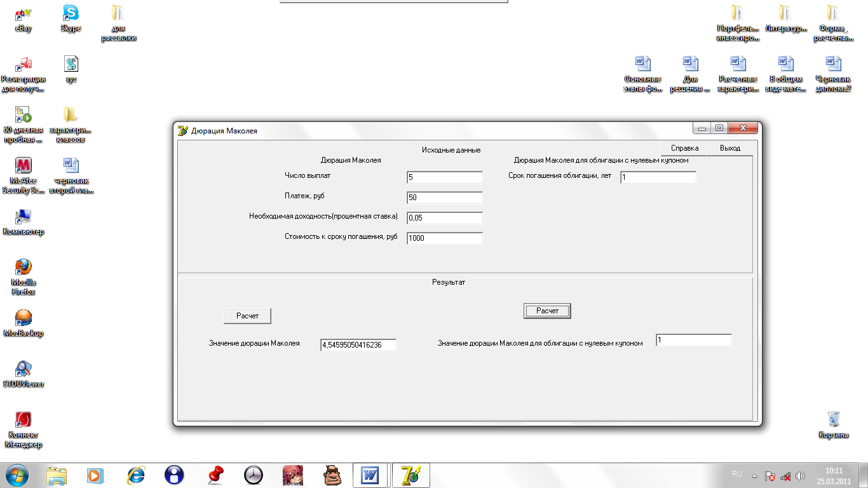
Task: Click the Windows Start orb
Action: [17, 475]
